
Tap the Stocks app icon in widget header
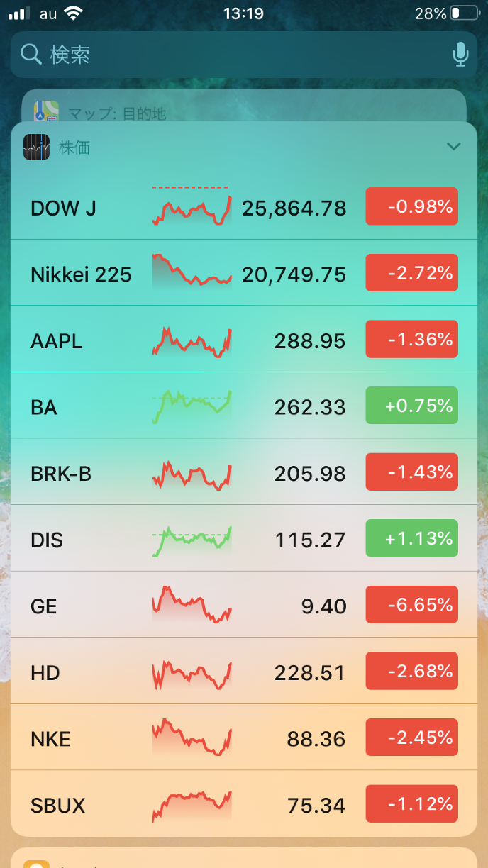(x=36, y=147)
